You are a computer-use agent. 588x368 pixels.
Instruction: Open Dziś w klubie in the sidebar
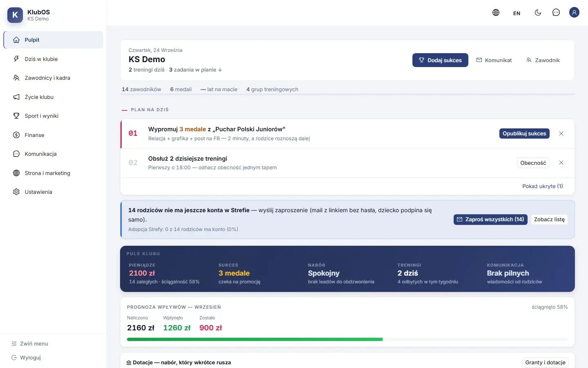[x=53, y=59]
